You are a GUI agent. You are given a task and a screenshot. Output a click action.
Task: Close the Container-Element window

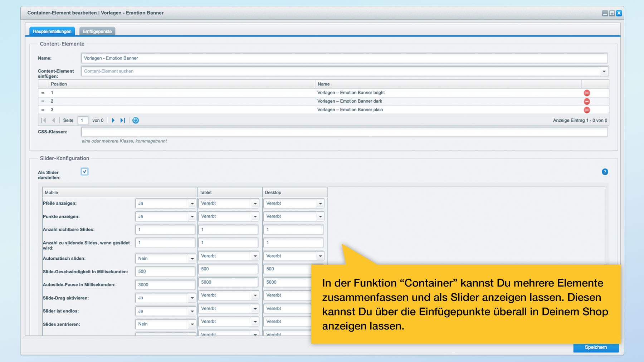pyautogui.click(x=619, y=13)
